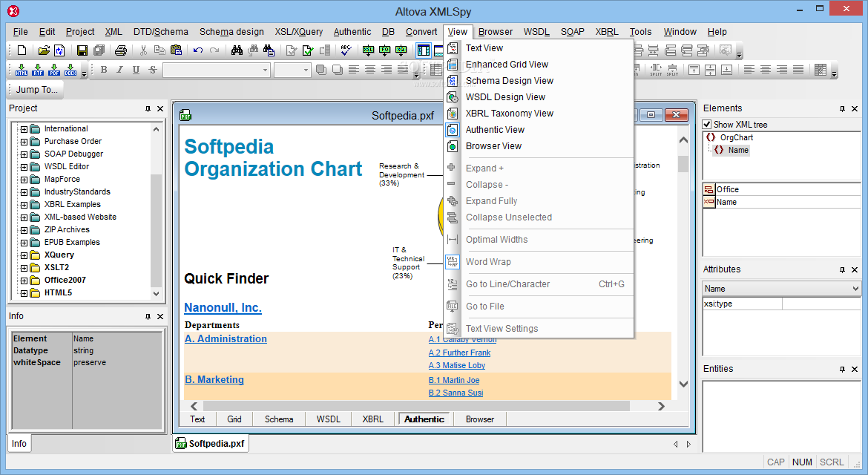Image resolution: width=868 pixels, height=475 pixels.
Task: Click the Replace icon with binoculars and page
Action: pyautogui.click(x=269, y=50)
